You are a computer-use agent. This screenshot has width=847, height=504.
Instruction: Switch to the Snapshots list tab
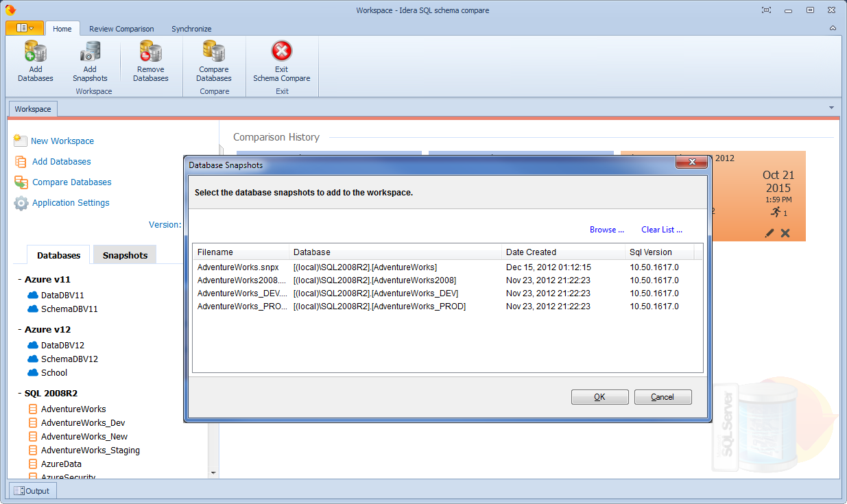(125, 255)
